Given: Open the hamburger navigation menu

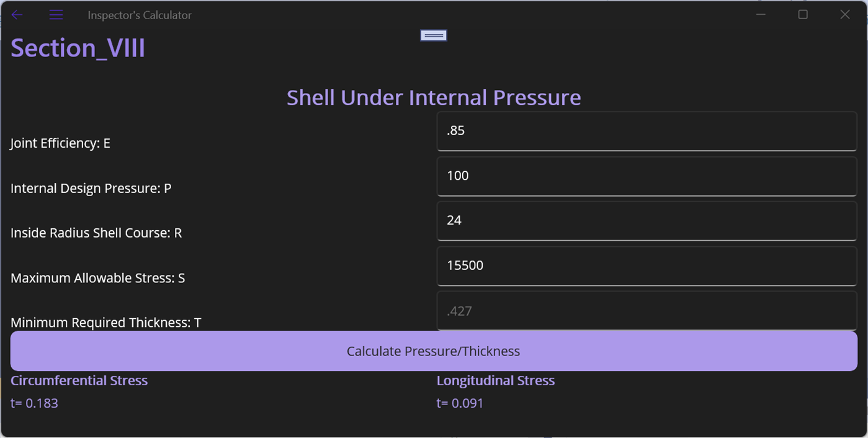Looking at the screenshot, I should pyautogui.click(x=56, y=14).
